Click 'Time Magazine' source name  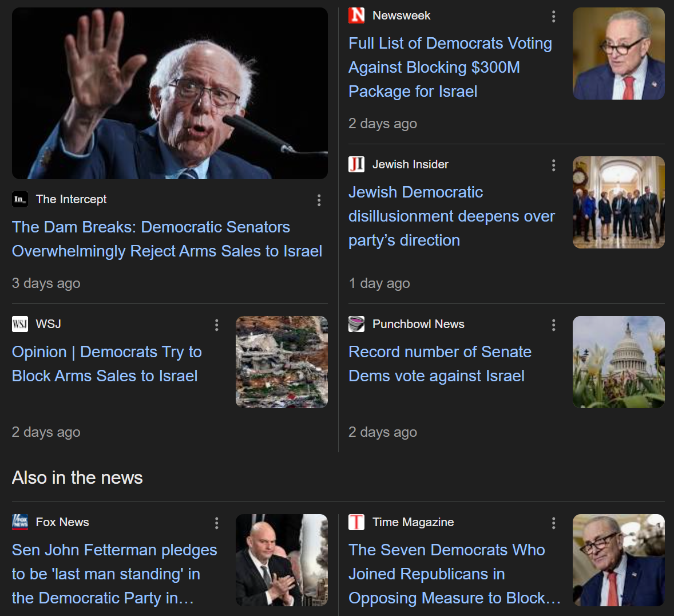click(413, 522)
